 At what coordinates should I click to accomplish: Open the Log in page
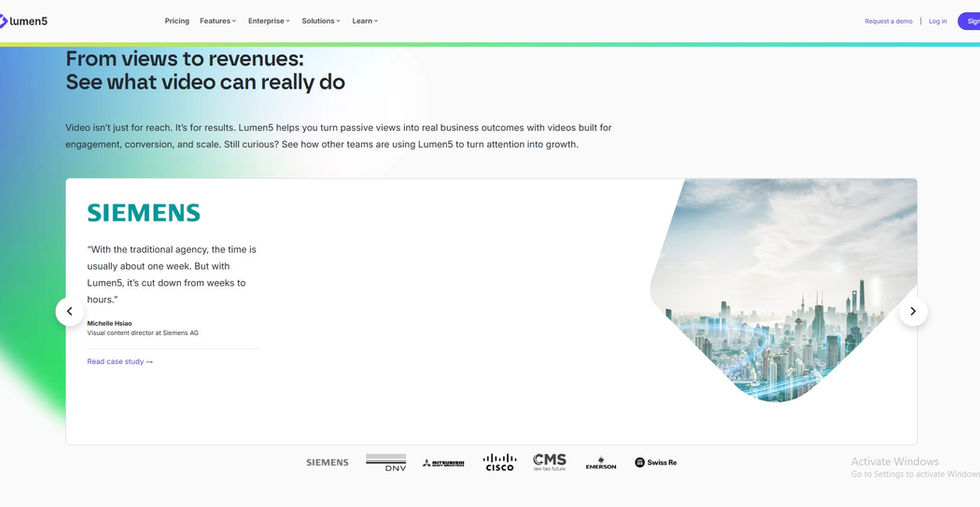point(938,21)
